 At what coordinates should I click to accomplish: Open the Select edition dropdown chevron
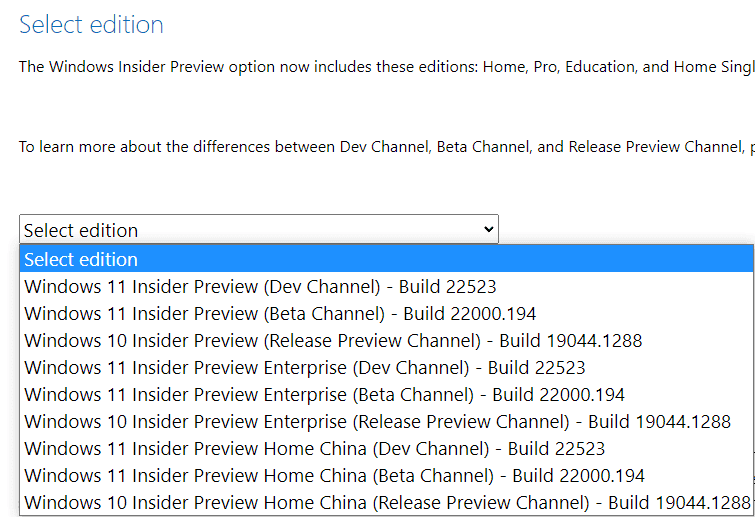click(488, 229)
